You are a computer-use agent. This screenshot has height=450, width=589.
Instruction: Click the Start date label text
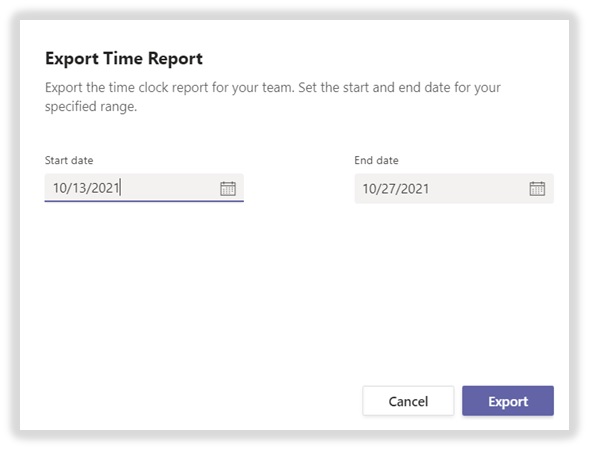pyautogui.click(x=69, y=160)
